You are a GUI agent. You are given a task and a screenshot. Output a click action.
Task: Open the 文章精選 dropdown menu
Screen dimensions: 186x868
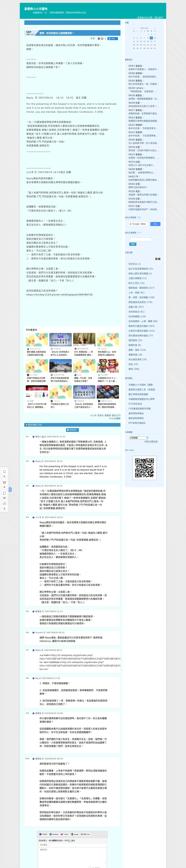click(x=139, y=438)
